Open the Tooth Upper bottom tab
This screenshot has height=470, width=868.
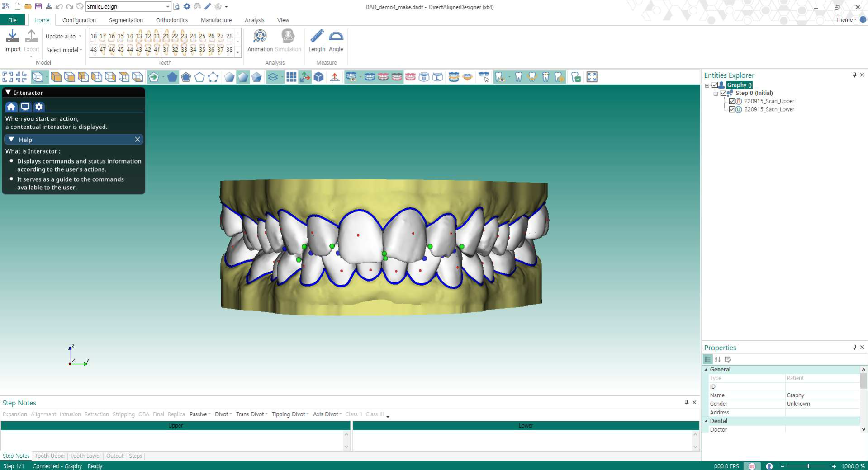[50, 456]
